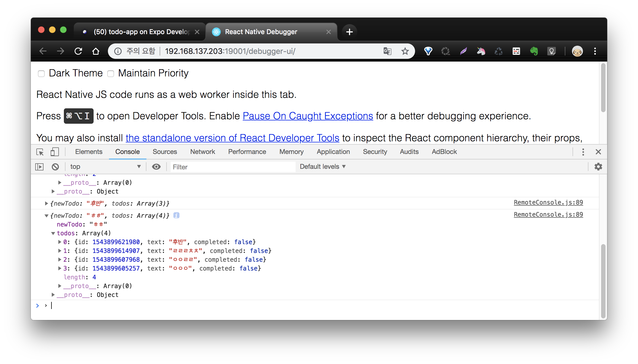Bookmark this page with the star icon
Image resolution: width=638 pixels, height=364 pixels.
[405, 51]
